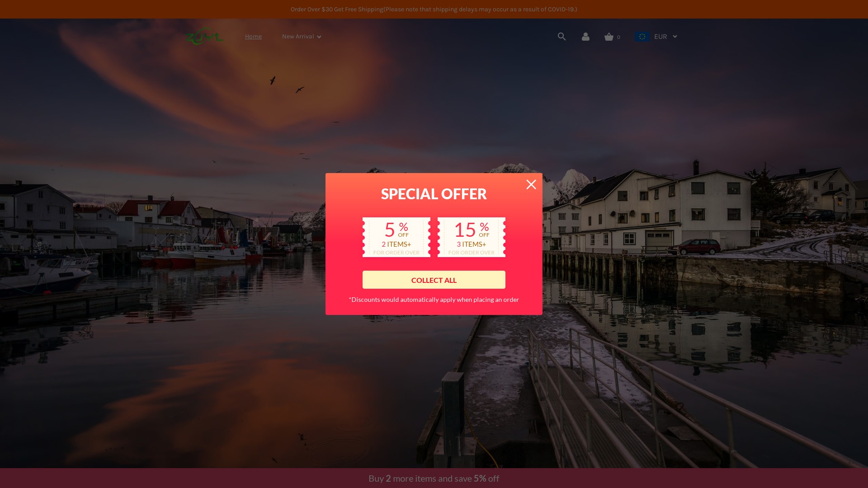Open the shopping cart basket icon
The image size is (868, 488).
(x=609, y=37)
